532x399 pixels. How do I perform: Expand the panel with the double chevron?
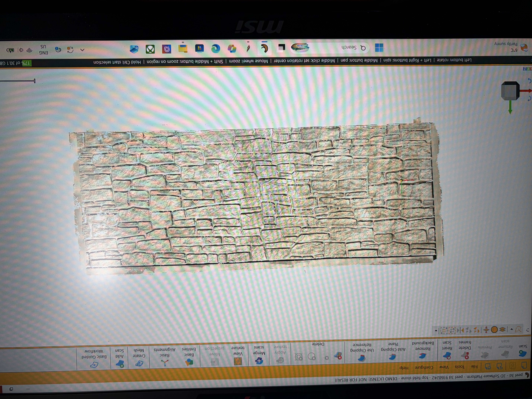coord(527,330)
